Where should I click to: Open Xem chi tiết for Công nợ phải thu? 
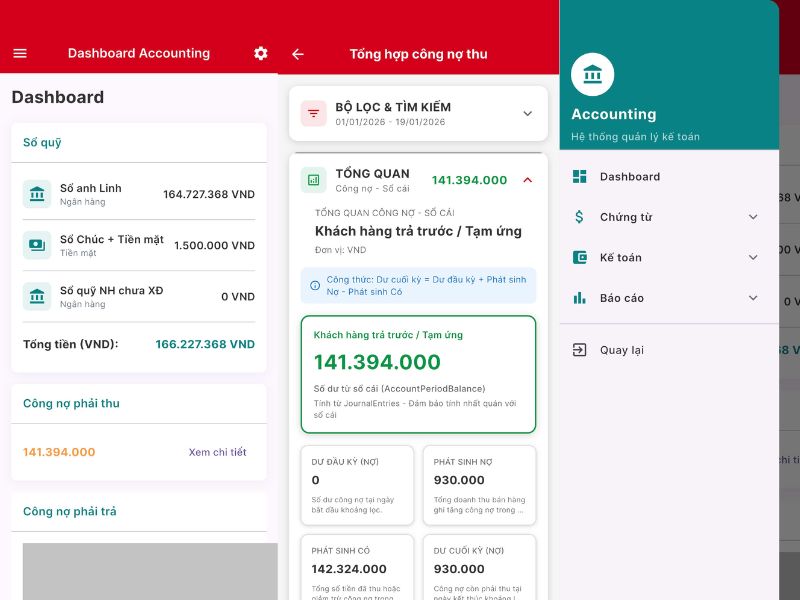(x=217, y=452)
